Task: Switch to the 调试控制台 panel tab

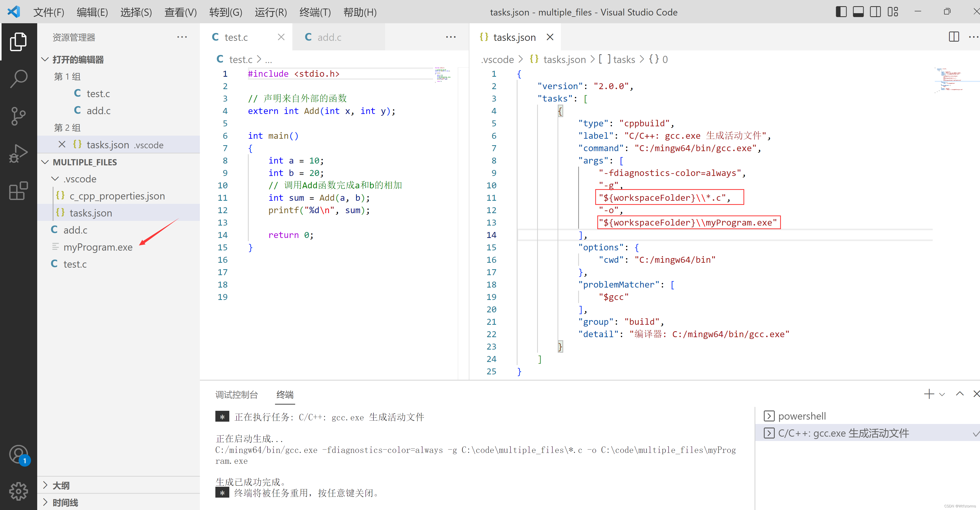Action: (x=237, y=395)
